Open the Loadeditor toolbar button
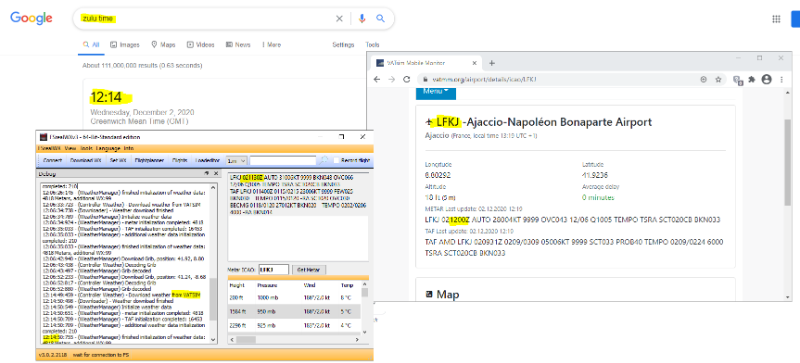The image size is (800, 363). tap(207, 160)
